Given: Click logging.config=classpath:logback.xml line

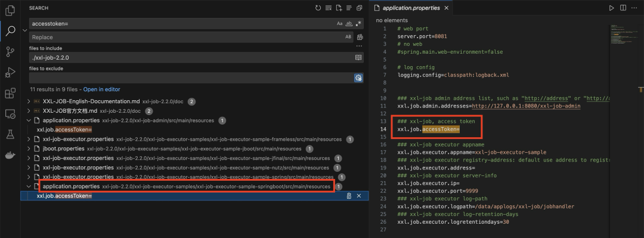Looking at the screenshot, I should [453, 75].
